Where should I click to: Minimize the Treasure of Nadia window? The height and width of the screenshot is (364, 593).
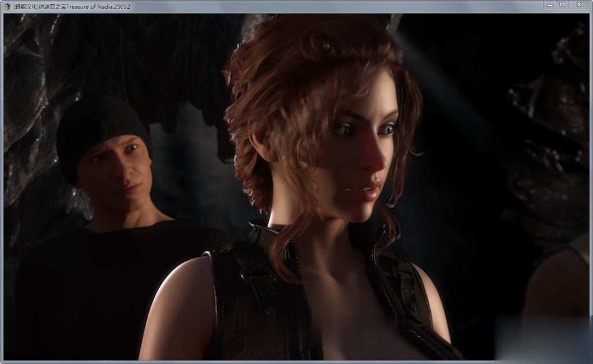click(550, 5)
